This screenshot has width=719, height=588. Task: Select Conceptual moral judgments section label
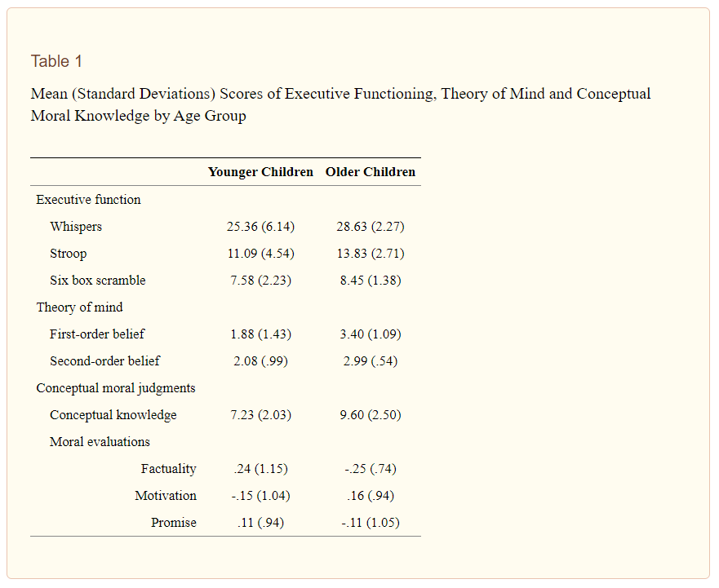pos(116,388)
